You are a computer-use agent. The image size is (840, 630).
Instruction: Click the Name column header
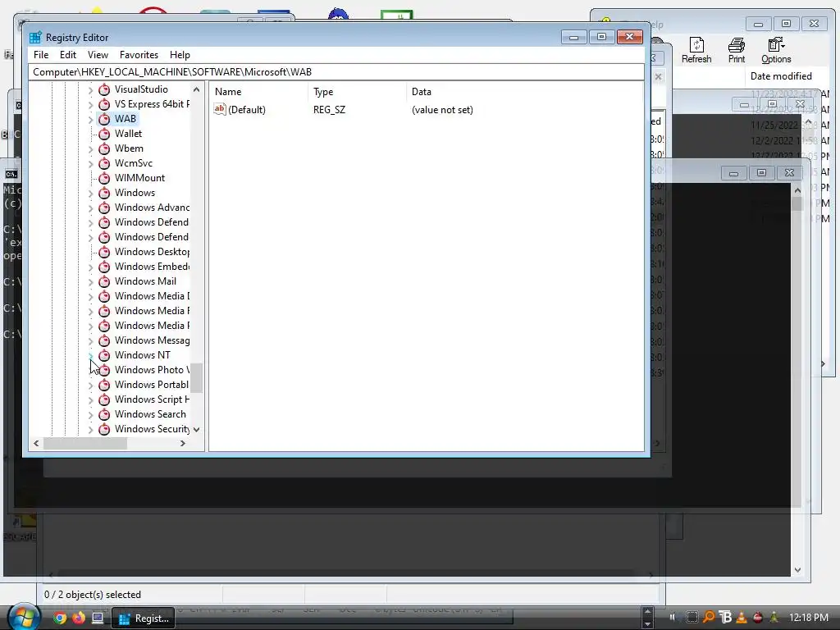(259, 92)
